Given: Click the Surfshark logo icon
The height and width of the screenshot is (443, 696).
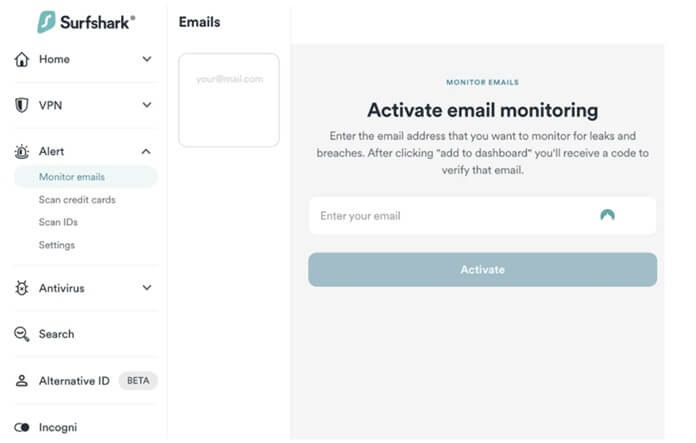Looking at the screenshot, I should (x=46, y=22).
